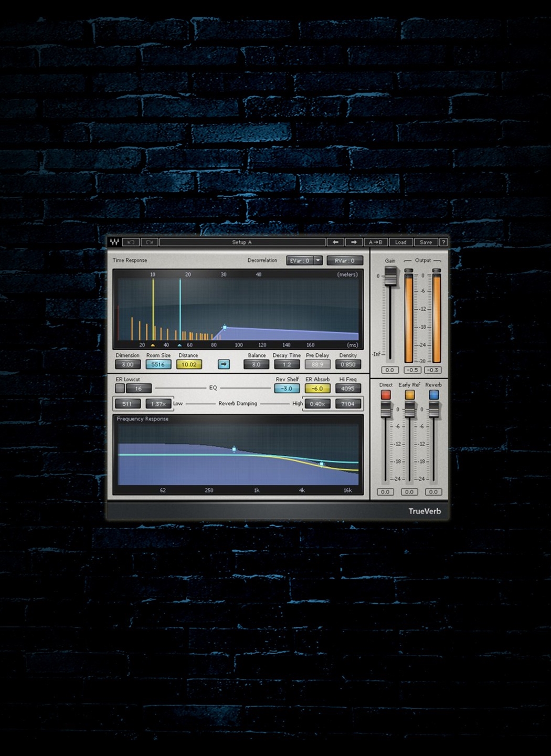This screenshot has height=756, width=551.
Task: Mute the Direct channel with its red button
Action: (x=386, y=395)
